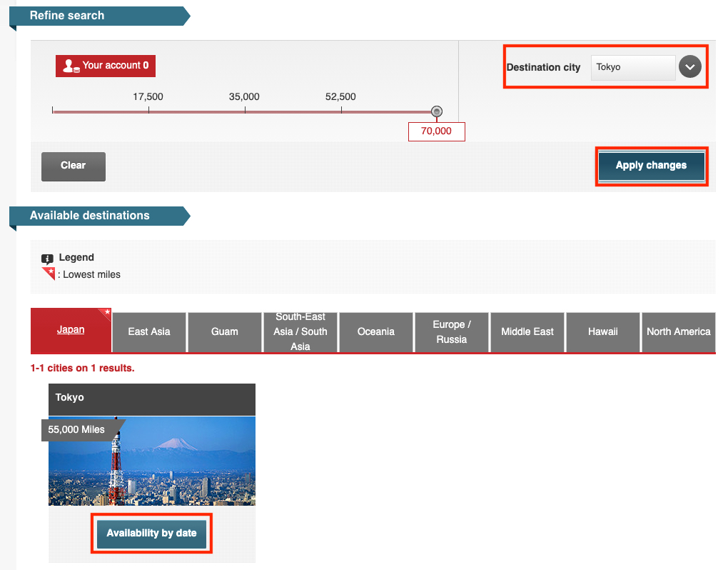Click the Your account person icon

[68, 66]
